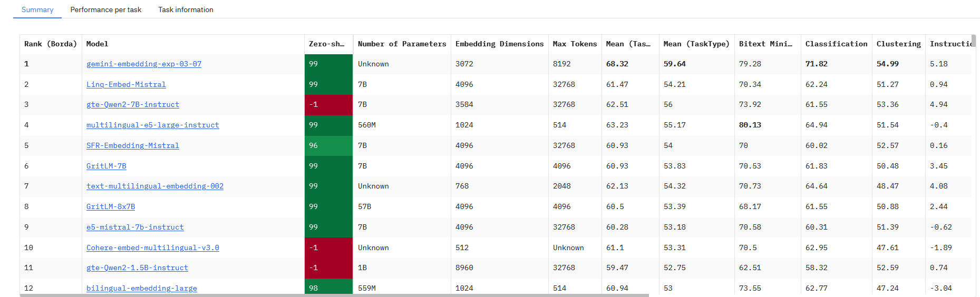
Task: Click the Number of Parameters column header
Action: pyautogui.click(x=402, y=44)
